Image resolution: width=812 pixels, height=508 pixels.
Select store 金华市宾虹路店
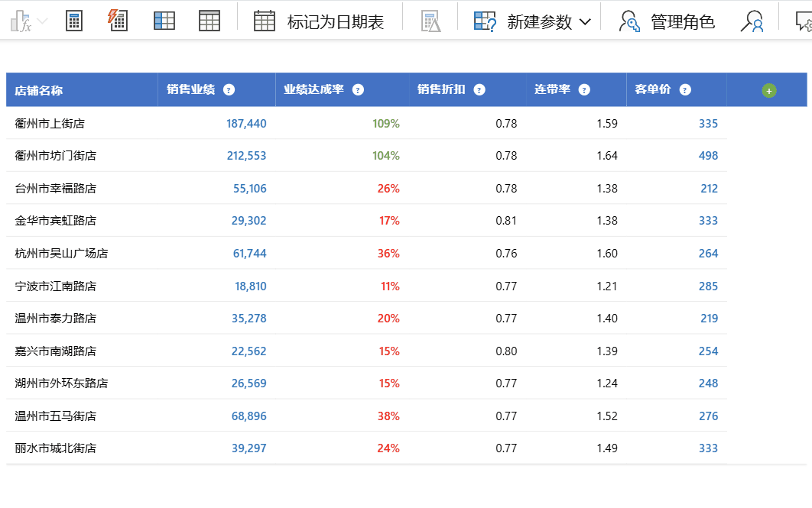coord(55,220)
